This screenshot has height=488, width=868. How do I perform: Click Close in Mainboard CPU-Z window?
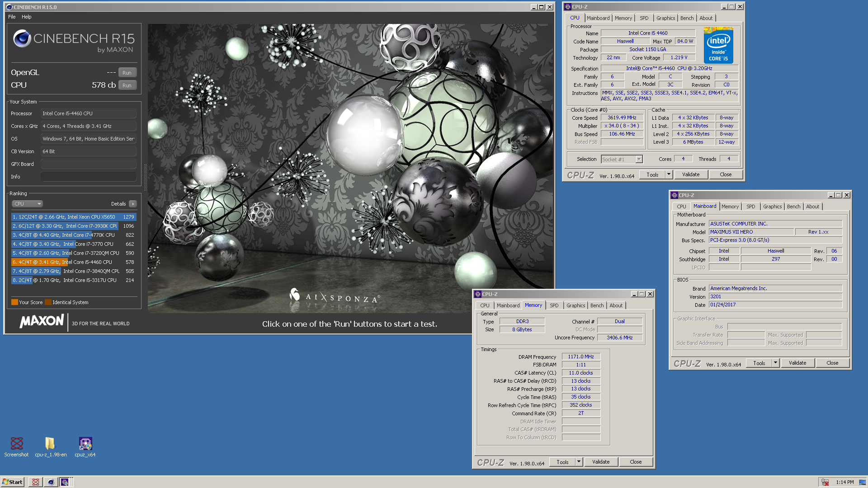click(832, 363)
